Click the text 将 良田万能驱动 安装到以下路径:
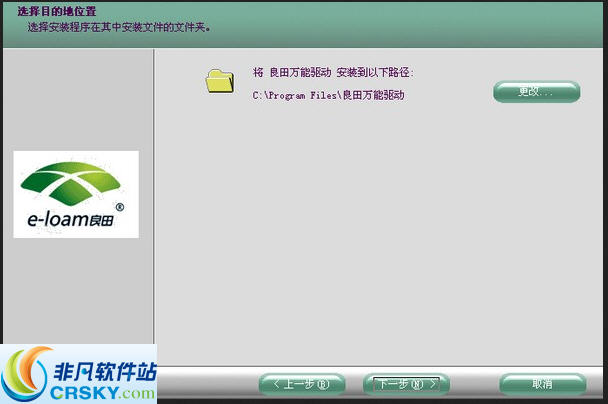608x404 pixels. [333, 72]
